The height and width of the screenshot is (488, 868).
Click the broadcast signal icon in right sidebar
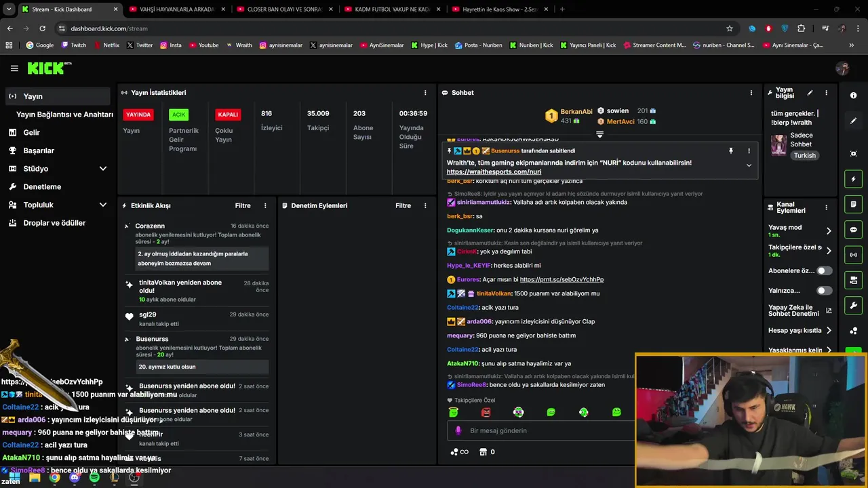(853, 255)
